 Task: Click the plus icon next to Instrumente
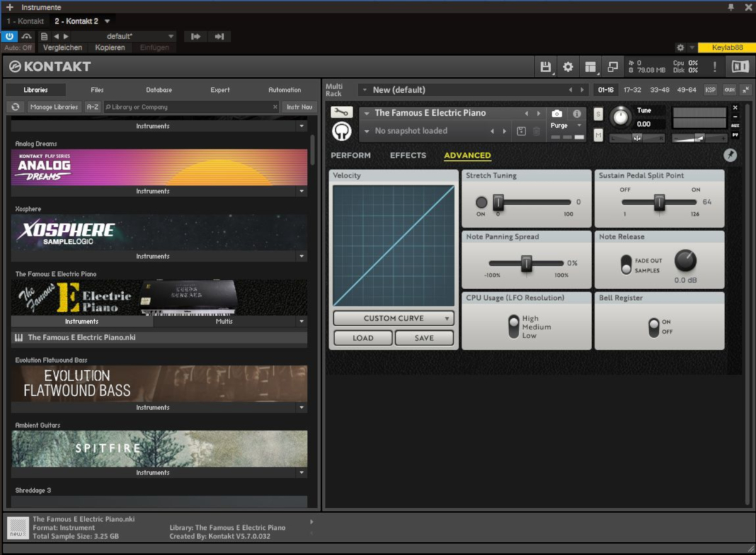pyautogui.click(x=9, y=7)
